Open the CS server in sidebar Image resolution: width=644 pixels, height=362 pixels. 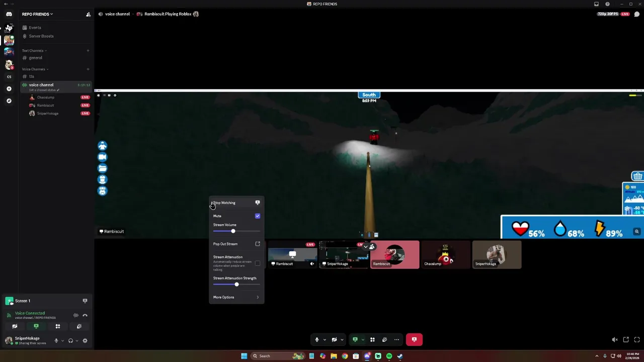9,76
